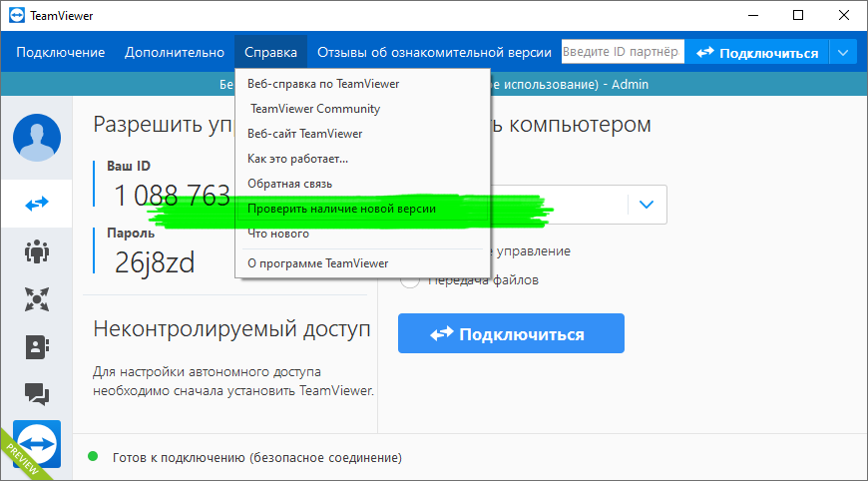Click the TeamViewer logo at sidebar bottom

[x=37, y=444]
